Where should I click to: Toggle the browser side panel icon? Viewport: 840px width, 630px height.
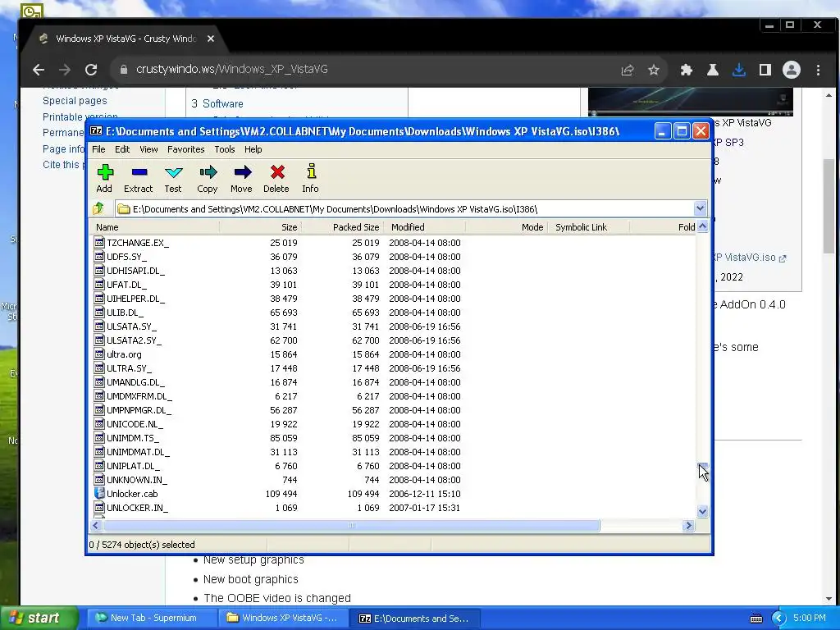click(x=765, y=70)
